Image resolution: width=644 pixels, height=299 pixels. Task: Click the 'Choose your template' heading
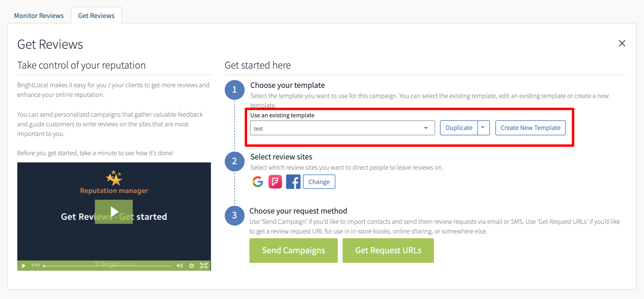tap(287, 85)
